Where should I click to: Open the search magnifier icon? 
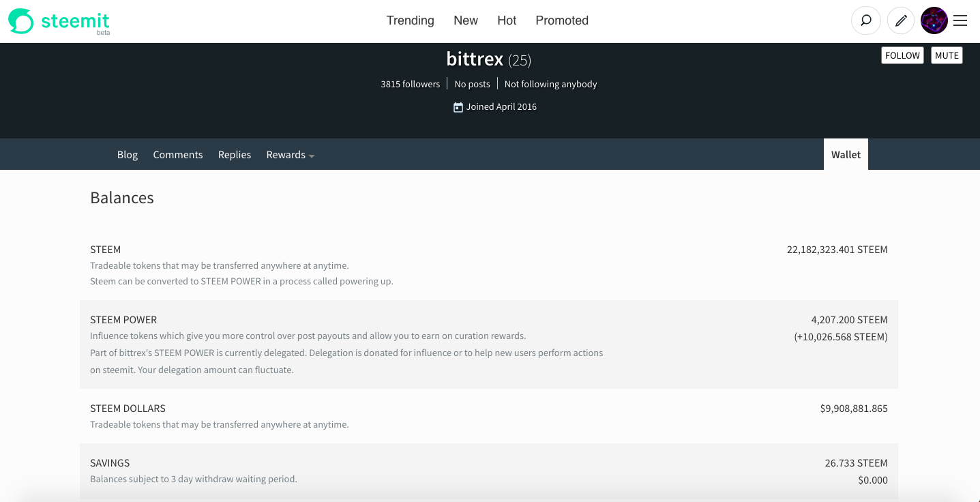865,20
